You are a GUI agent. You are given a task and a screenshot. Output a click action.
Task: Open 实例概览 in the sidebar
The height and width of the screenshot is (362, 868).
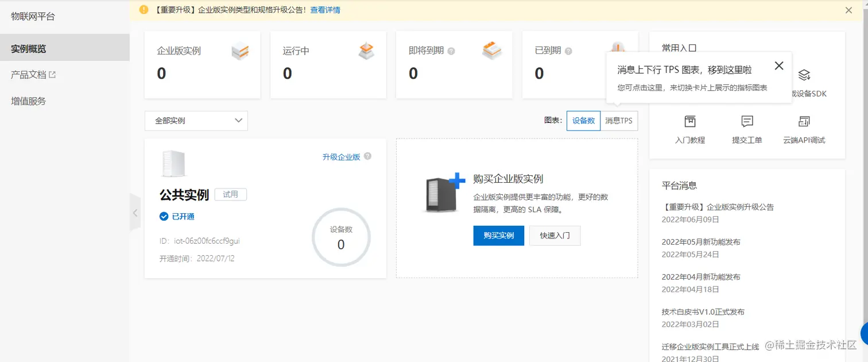click(x=64, y=48)
